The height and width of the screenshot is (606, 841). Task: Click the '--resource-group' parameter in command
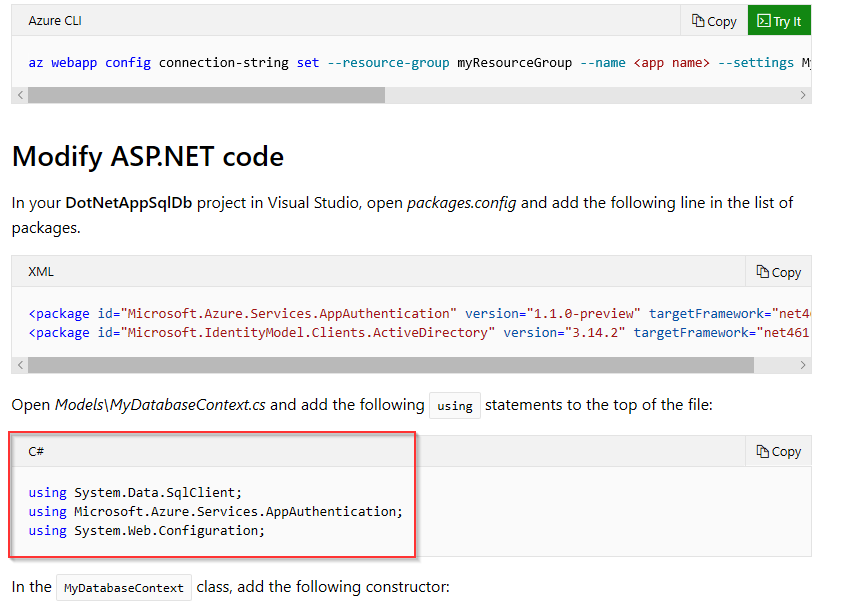(x=388, y=63)
